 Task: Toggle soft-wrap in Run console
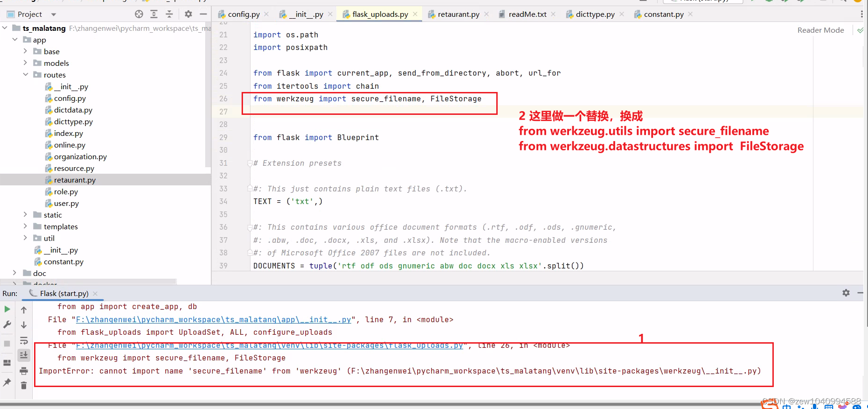(24, 340)
